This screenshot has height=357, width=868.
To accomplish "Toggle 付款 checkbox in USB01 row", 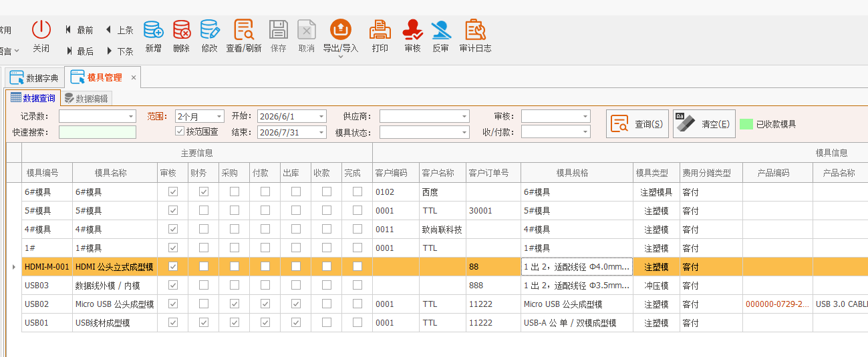I will (x=265, y=322).
